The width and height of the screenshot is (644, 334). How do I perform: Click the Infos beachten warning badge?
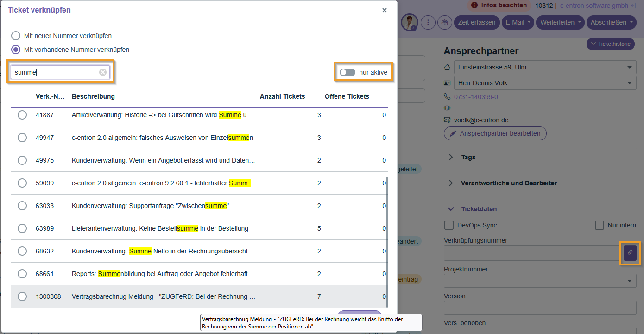499,6
